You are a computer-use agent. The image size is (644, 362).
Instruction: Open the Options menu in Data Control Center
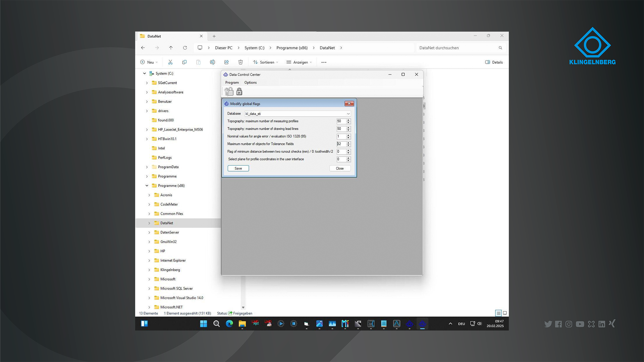click(251, 83)
